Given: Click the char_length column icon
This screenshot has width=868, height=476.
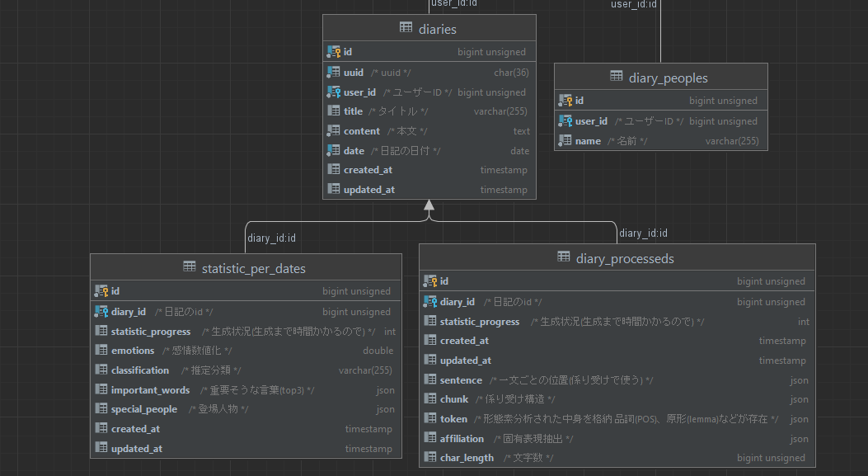Looking at the screenshot, I should tap(429, 458).
